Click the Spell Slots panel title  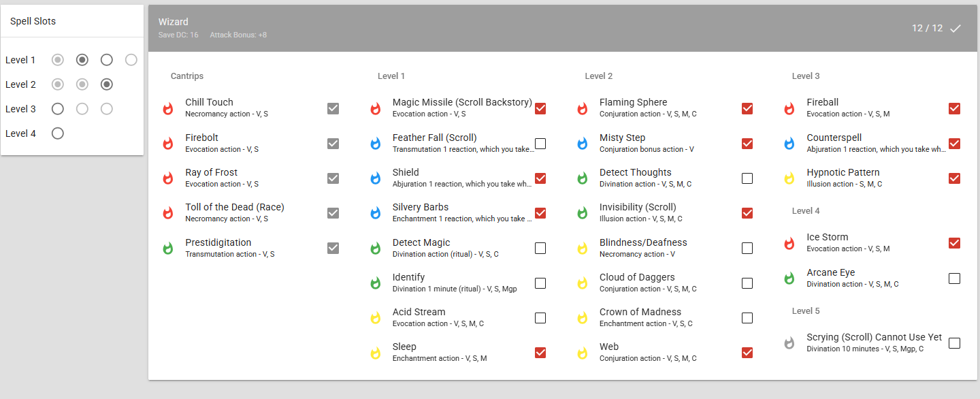(x=33, y=21)
